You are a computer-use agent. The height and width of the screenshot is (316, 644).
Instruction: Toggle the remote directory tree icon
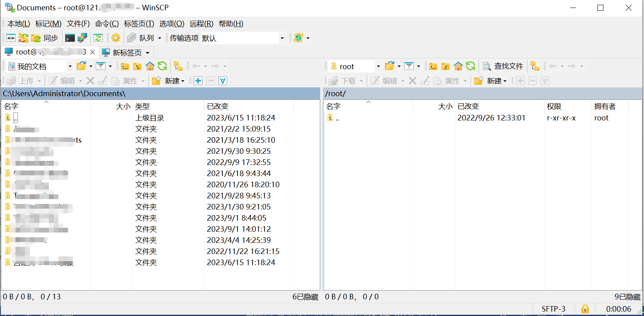pyautogui.click(x=535, y=66)
